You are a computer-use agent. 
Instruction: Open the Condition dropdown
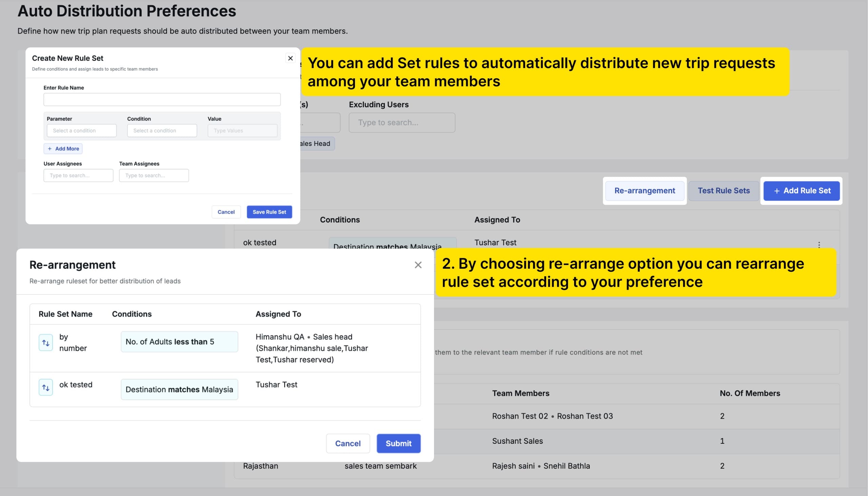point(162,131)
